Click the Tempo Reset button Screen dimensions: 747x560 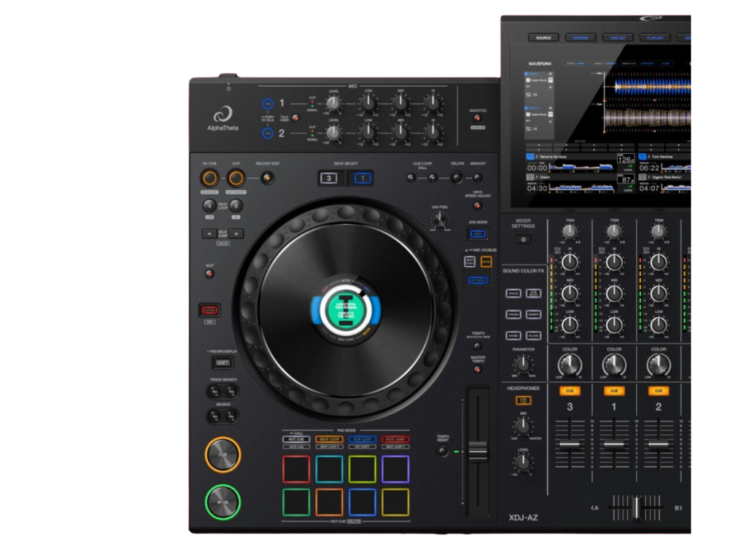click(x=443, y=451)
